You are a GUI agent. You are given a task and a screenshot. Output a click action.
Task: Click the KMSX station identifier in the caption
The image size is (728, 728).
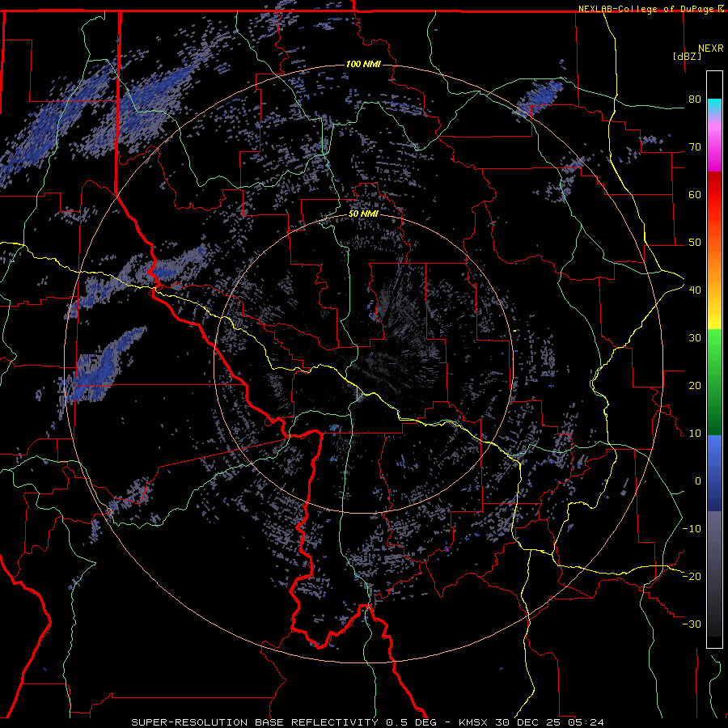point(474,722)
